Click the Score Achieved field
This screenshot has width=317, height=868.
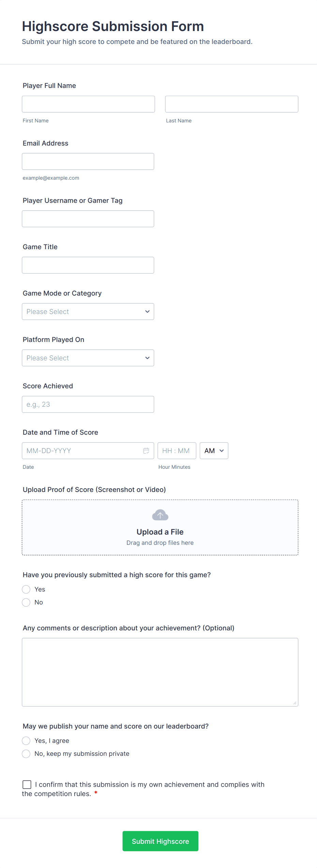pos(88,404)
